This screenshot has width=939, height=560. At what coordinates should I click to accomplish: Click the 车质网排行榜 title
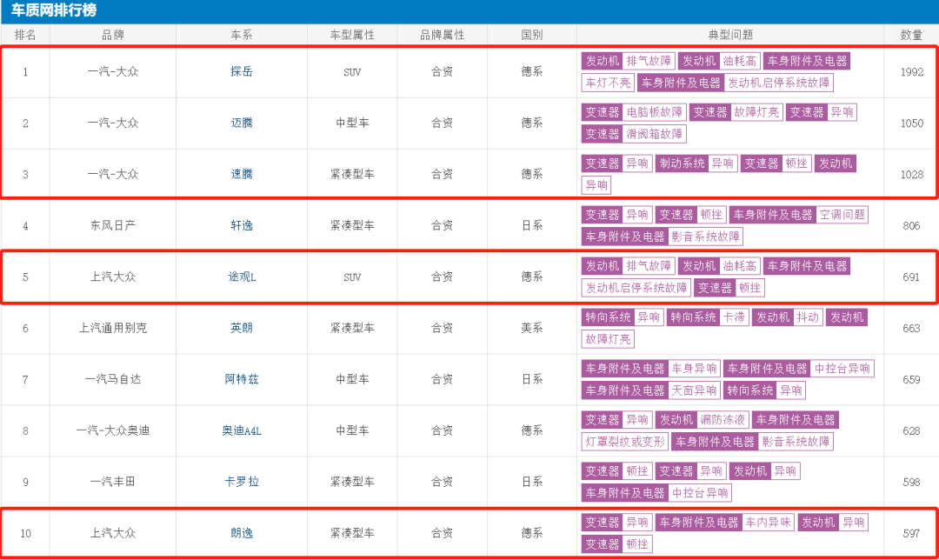point(54,10)
